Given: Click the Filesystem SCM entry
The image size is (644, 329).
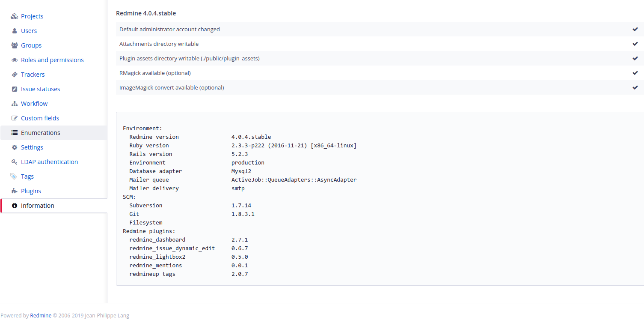Looking at the screenshot, I should tap(146, 223).
